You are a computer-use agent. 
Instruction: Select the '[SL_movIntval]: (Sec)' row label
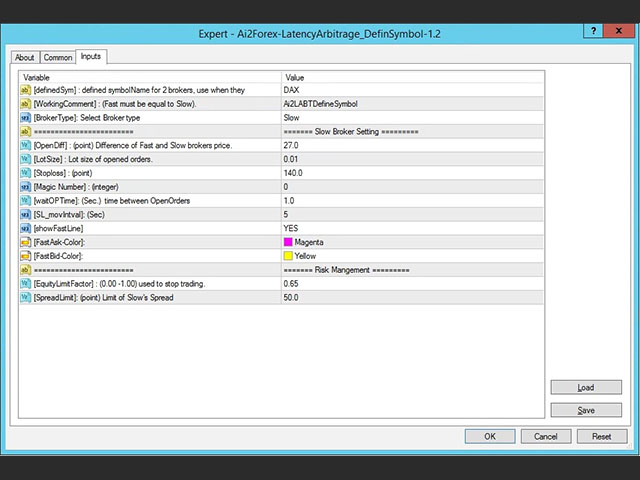(69, 214)
